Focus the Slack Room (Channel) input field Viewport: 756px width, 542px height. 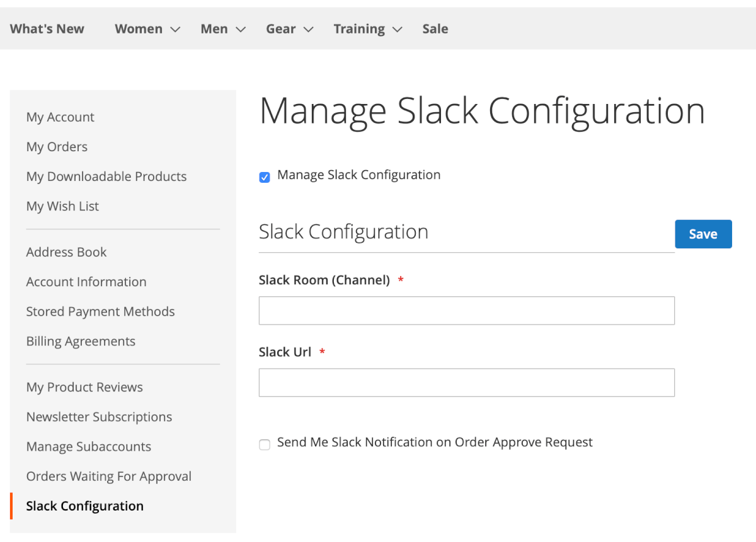pos(466,311)
